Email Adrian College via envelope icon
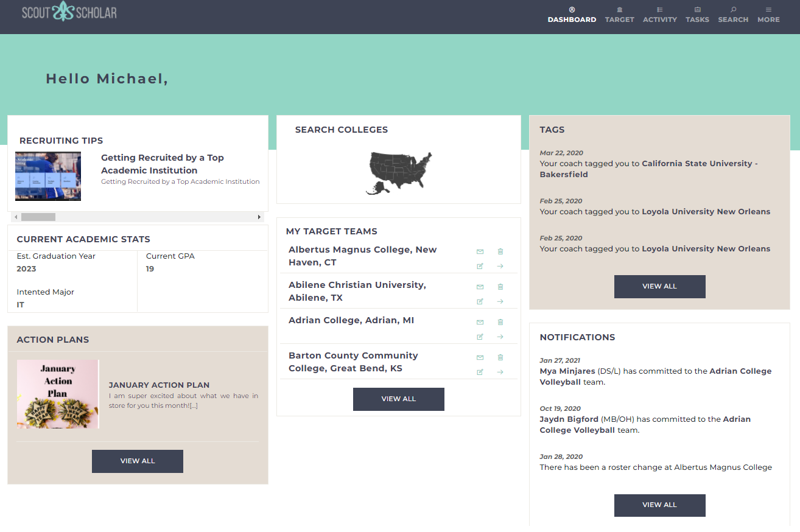The height and width of the screenshot is (532, 800). click(x=480, y=322)
